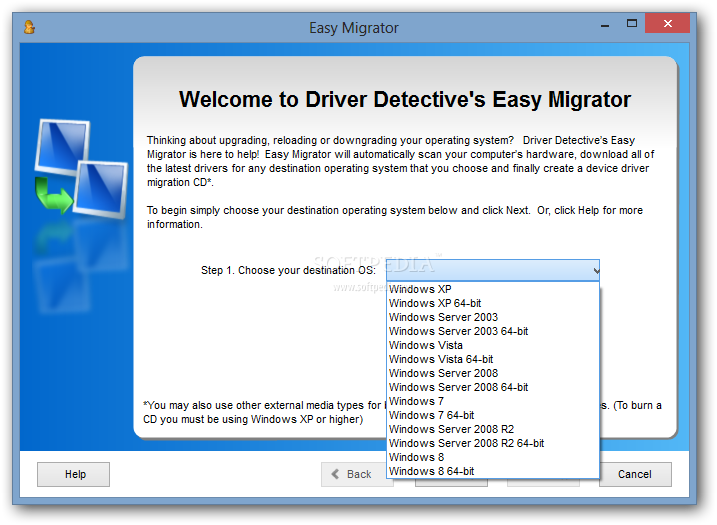Image resolution: width=717 pixels, height=525 pixels.
Task: Click the destination OS selection field
Action: 492,271
